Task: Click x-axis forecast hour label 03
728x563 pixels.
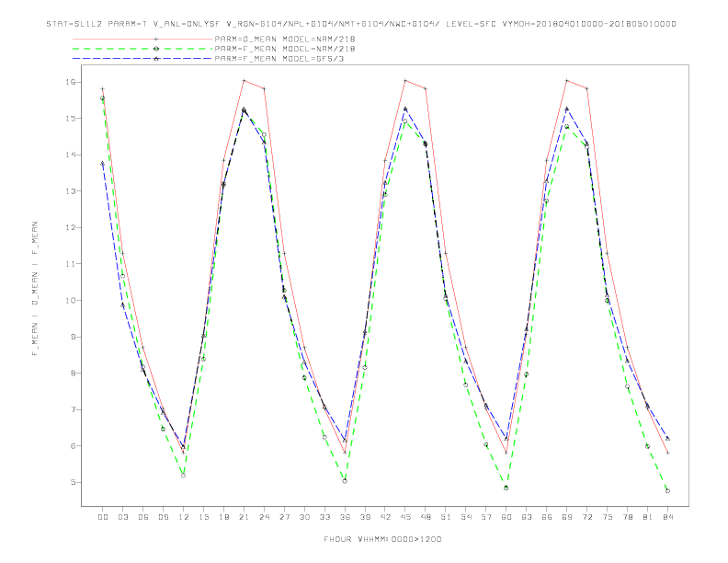Action: click(123, 517)
